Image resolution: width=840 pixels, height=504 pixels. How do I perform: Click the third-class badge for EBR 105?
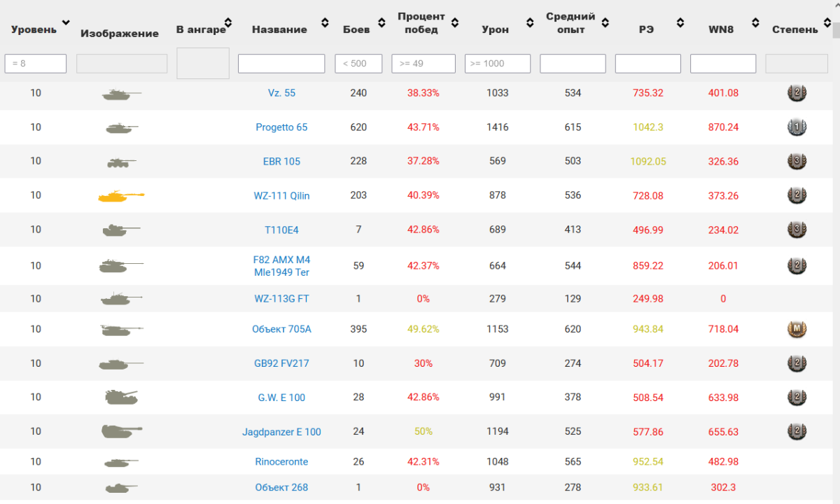[797, 161]
